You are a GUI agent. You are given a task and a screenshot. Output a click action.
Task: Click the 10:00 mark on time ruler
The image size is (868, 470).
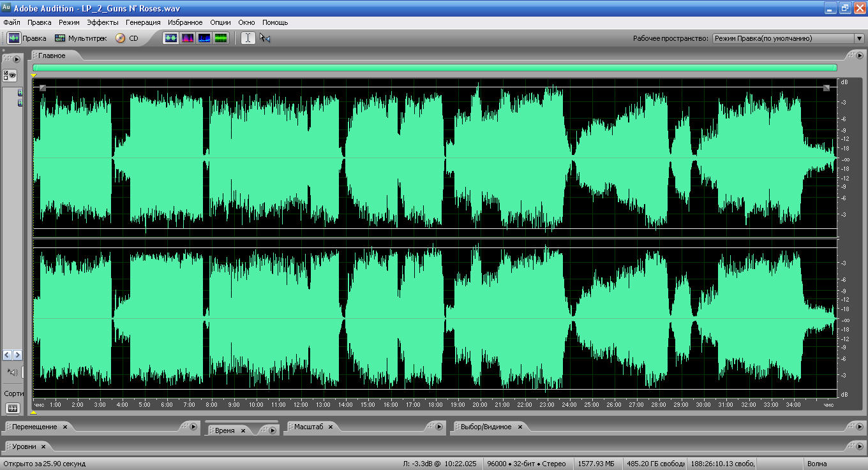pos(256,405)
